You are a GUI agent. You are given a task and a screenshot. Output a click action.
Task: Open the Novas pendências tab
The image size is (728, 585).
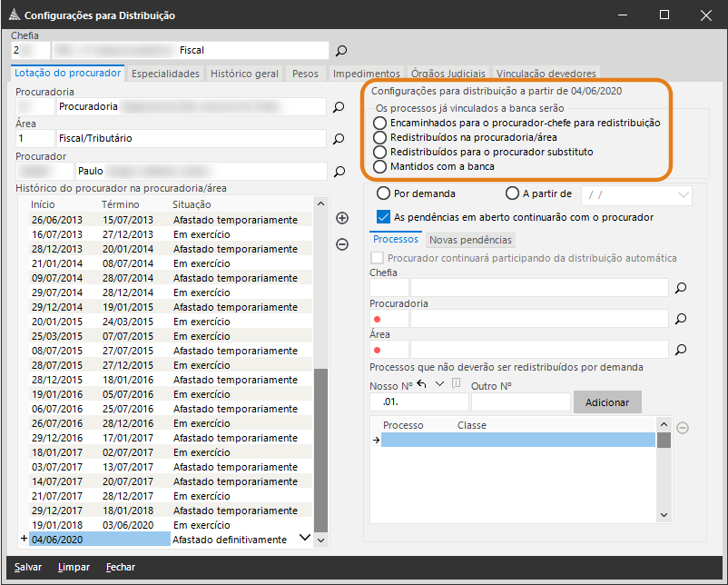[470, 240]
